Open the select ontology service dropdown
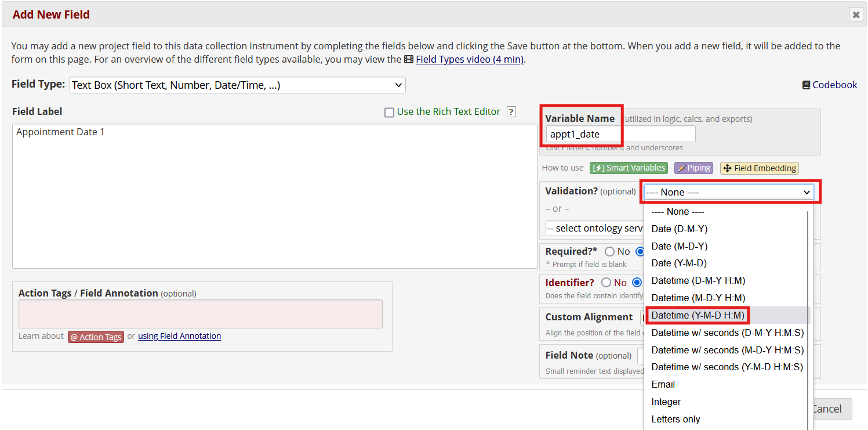The image size is (868, 430). 595,228
